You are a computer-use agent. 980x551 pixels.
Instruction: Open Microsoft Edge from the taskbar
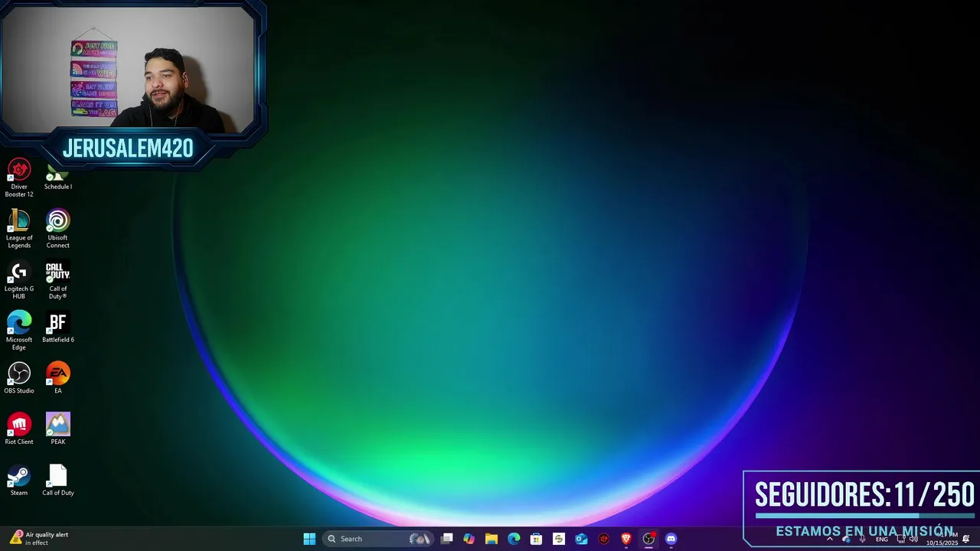click(514, 539)
